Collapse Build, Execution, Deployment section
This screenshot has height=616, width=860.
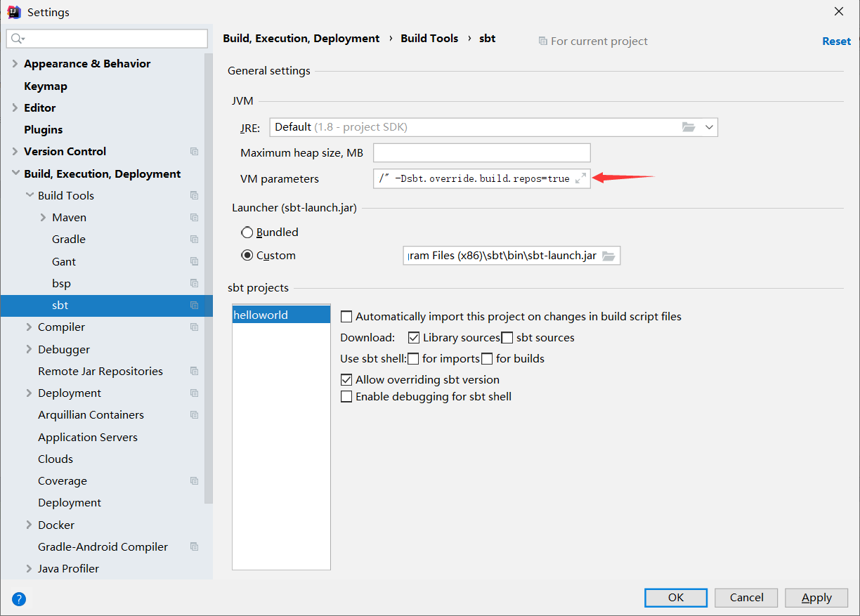click(x=15, y=174)
